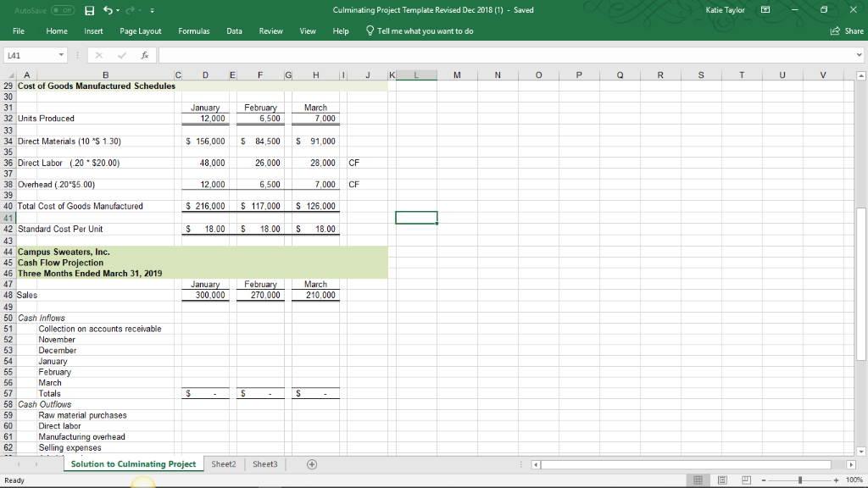Click the Ribbon Display Options icon
This screenshot has height=488, width=868.
[765, 10]
